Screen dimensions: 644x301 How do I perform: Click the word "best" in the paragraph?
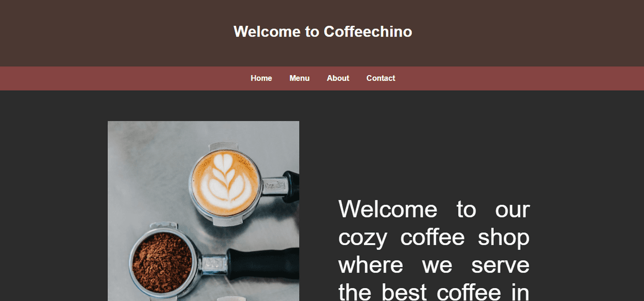tap(404, 292)
